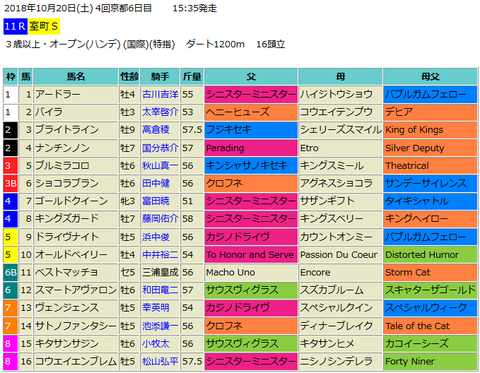Select horse name ショコラブラン
The image size is (480, 373).
(x=67, y=183)
